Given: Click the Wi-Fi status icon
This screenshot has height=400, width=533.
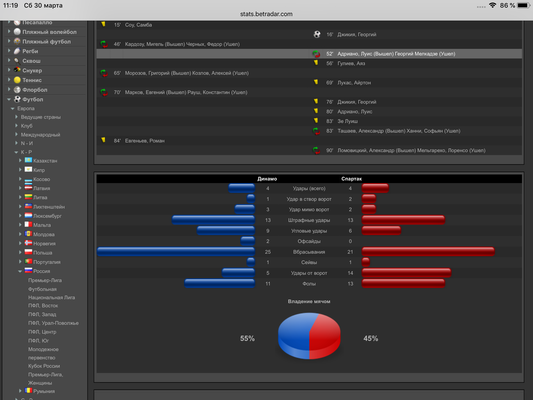Looking at the screenshot, I should (492, 5).
